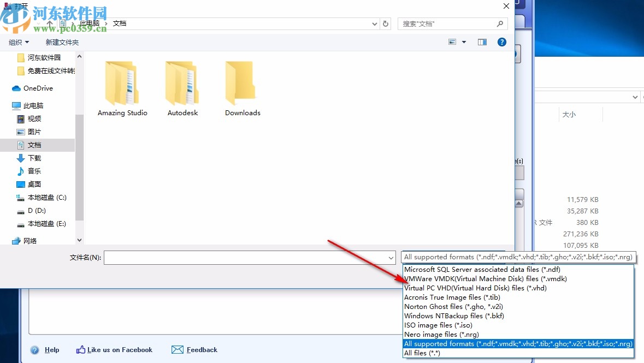The height and width of the screenshot is (363, 644).
Task: Click the change view icon on toolbar
Action: (x=451, y=41)
